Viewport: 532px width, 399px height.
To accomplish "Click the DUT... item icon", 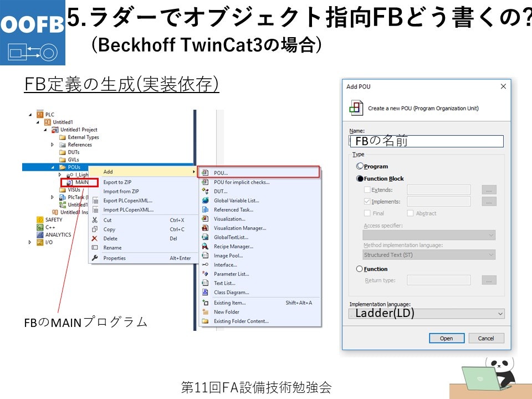I will 205,191.
